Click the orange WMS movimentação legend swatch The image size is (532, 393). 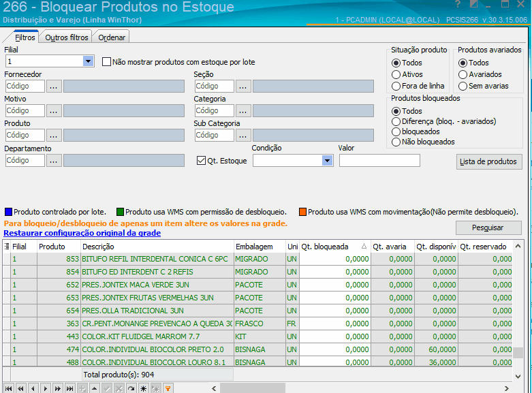coord(302,212)
